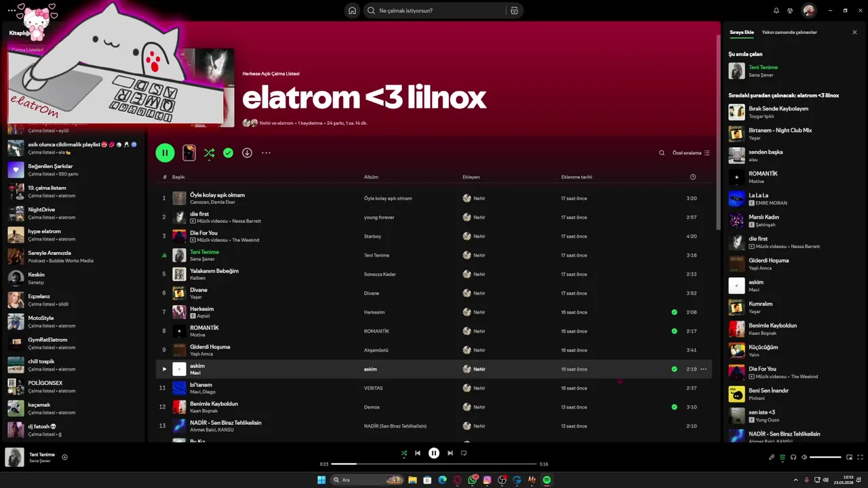This screenshot has width=868, height=488.
Task: Open the three-dot menu at top left
Action: point(12,10)
